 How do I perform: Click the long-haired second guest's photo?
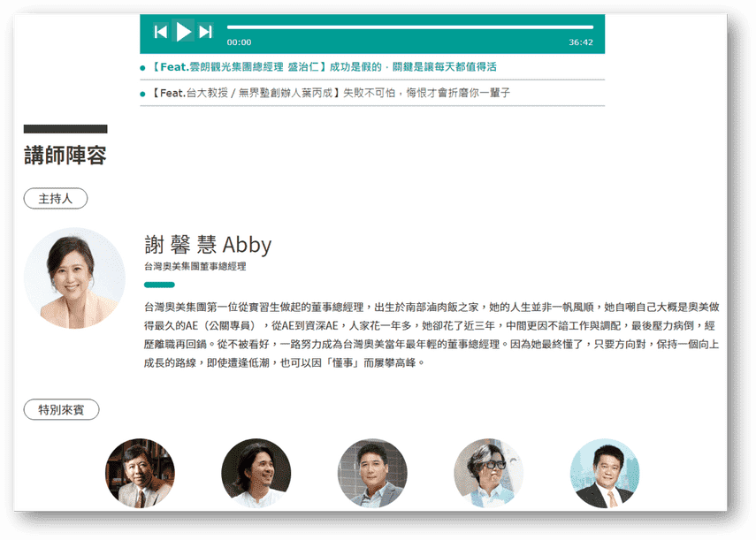(256, 473)
